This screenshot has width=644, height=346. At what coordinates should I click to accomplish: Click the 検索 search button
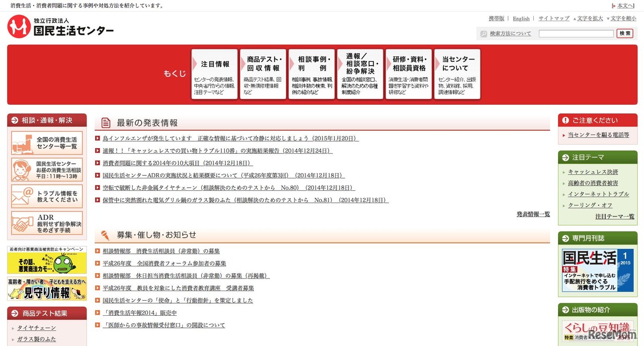(625, 34)
